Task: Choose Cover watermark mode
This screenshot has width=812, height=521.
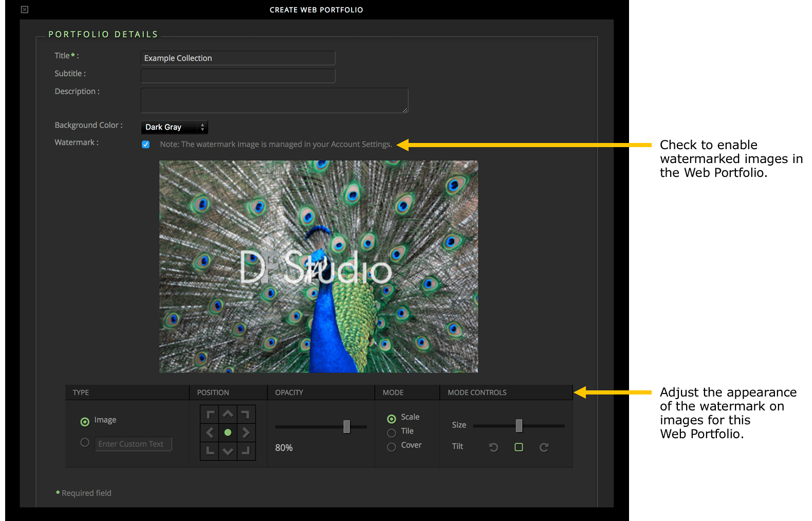Action: [392, 447]
